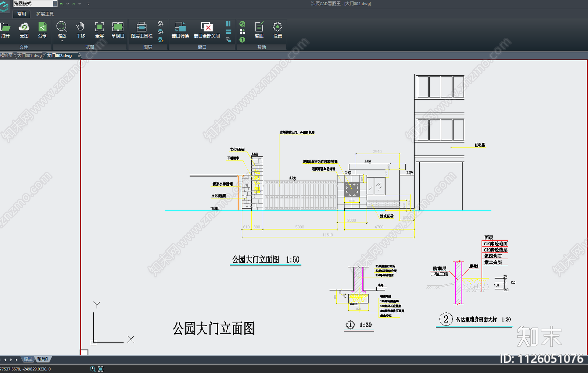Screen dimensions: 588x373
Task: Click the 公园大门立面图 1:50 title text
Action: pyautogui.click(x=266, y=260)
